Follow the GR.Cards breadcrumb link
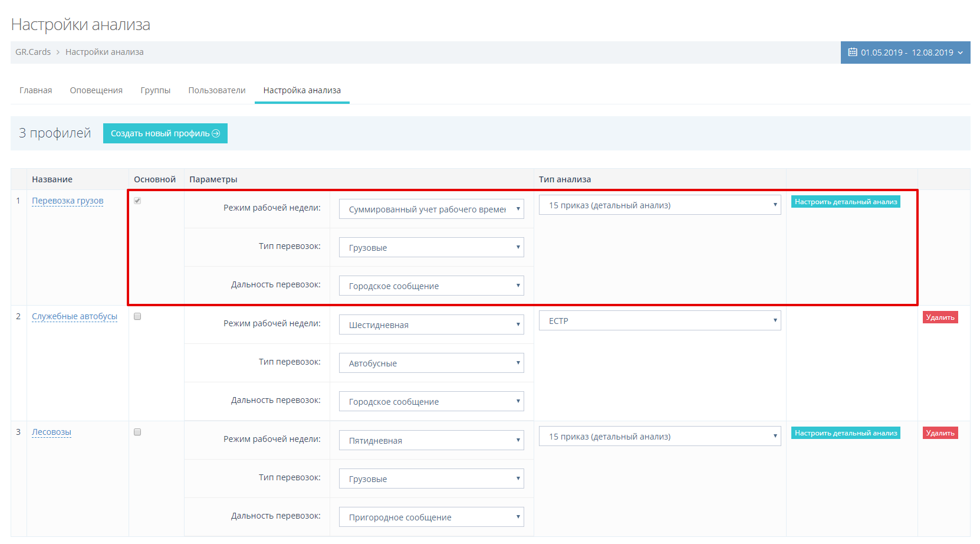This screenshot has width=980, height=544. 32,52
